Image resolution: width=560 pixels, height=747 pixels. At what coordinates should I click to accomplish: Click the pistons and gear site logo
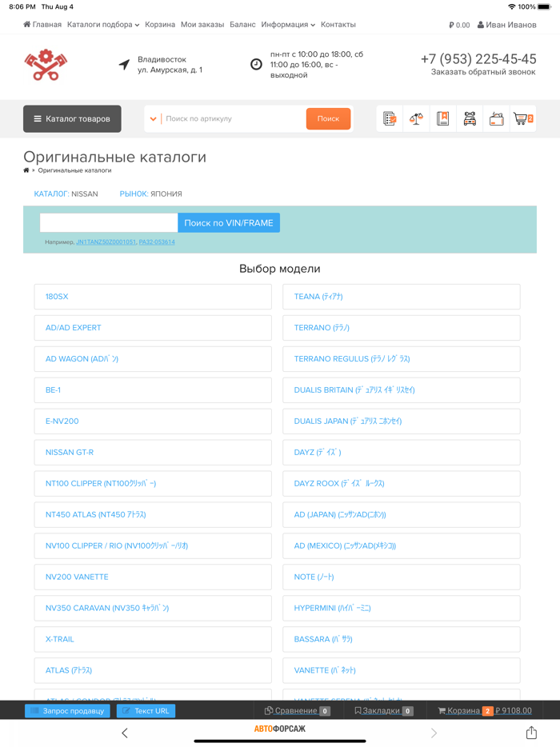click(x=46, y=64)
